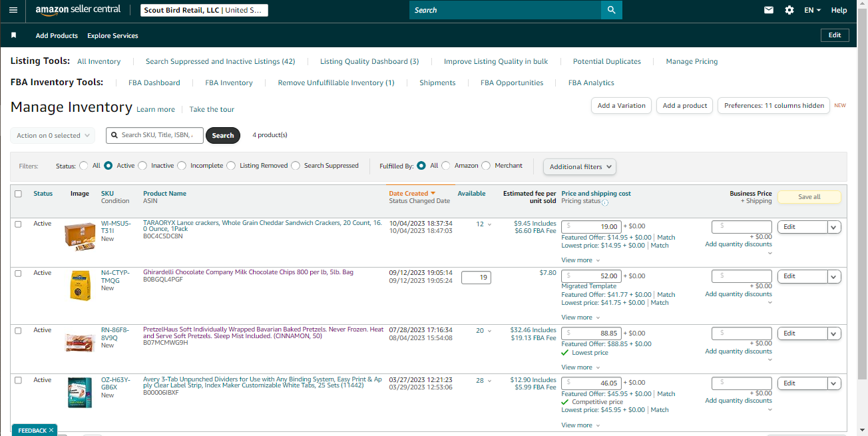Image resolution: width=868 pixels, height=436 pixels.
Task: Select the PretzelHaus row checkbox
Action: [18, 331]
